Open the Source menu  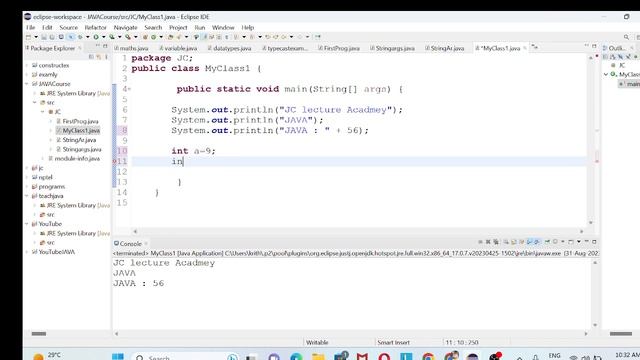(x=69, y=27)
